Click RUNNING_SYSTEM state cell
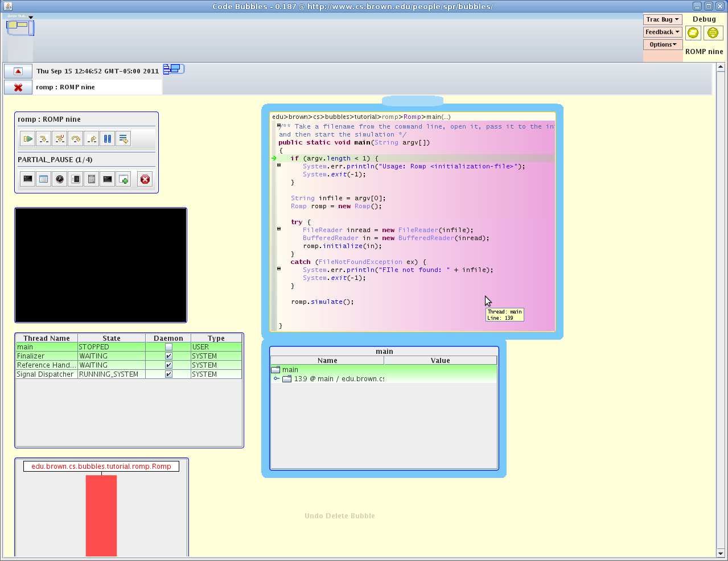728x561 pixels. (112, 374)
